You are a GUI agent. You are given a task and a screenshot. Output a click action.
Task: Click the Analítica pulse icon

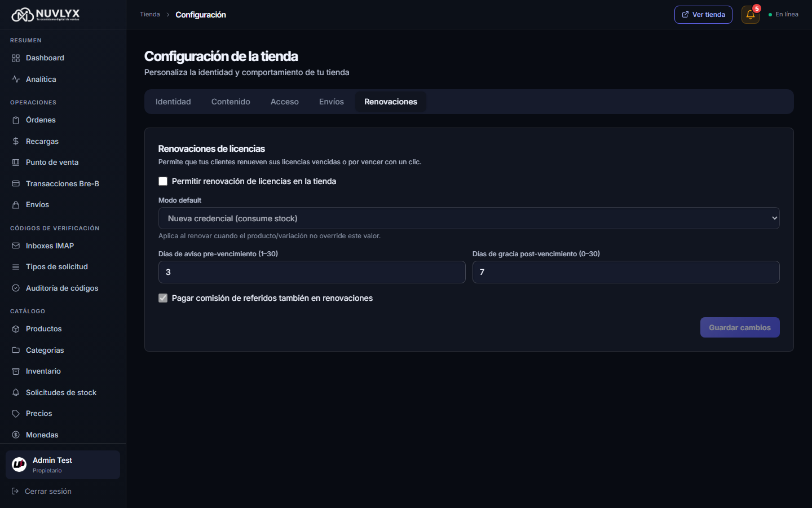point(16,79)
